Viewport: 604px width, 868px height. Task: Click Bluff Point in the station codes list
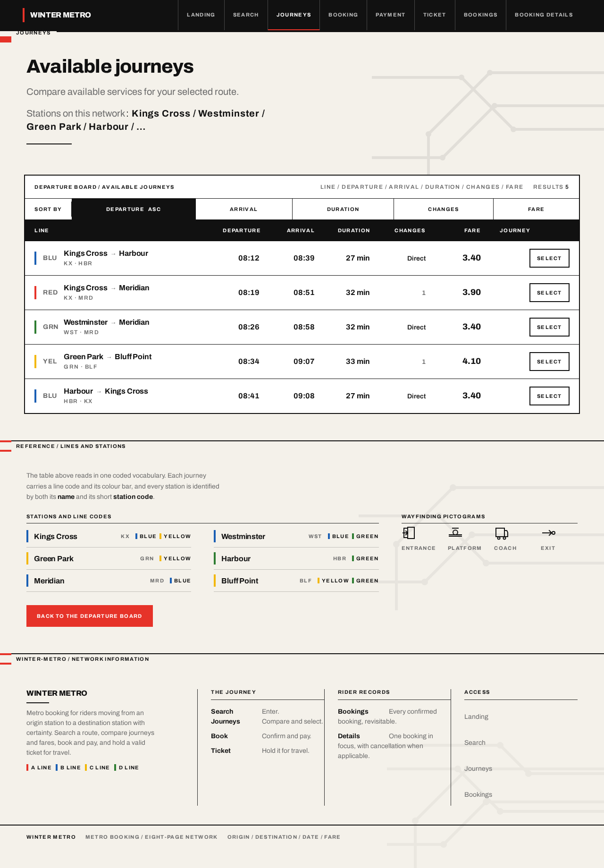point(296,581)
